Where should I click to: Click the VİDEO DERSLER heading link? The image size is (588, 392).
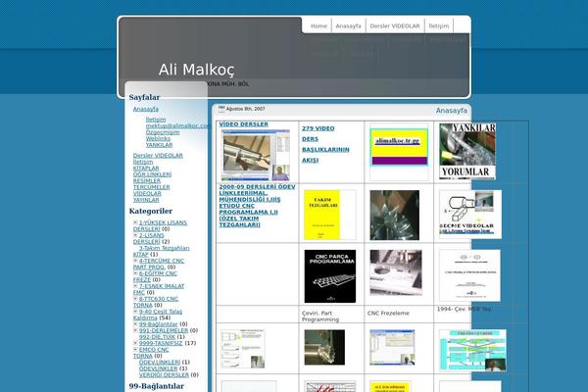(244, 124)
